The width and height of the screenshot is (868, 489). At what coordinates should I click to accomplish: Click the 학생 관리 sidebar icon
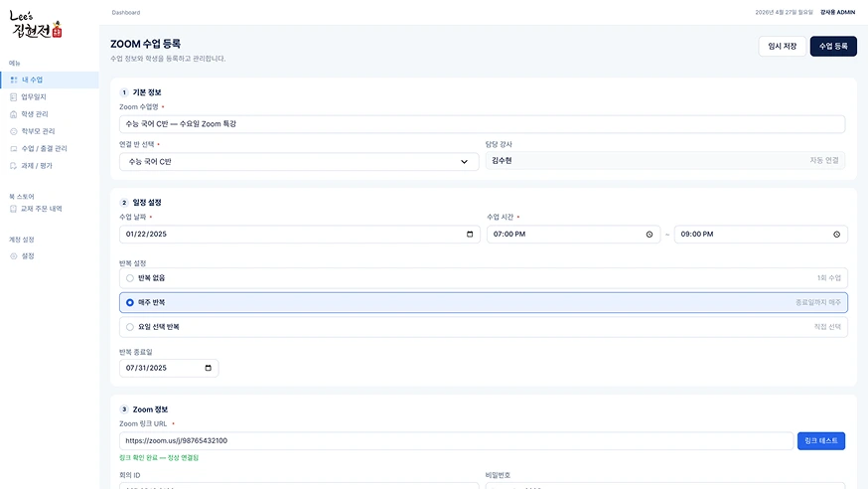[x=13, y=114]
